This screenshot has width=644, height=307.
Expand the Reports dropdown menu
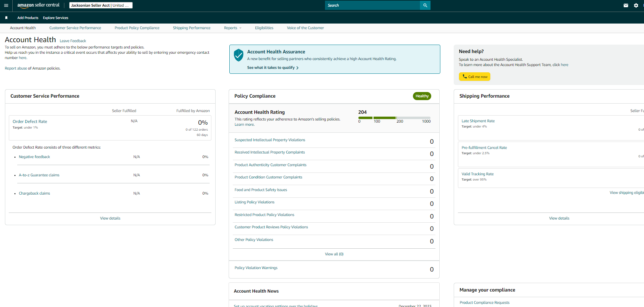pos(232,28)
